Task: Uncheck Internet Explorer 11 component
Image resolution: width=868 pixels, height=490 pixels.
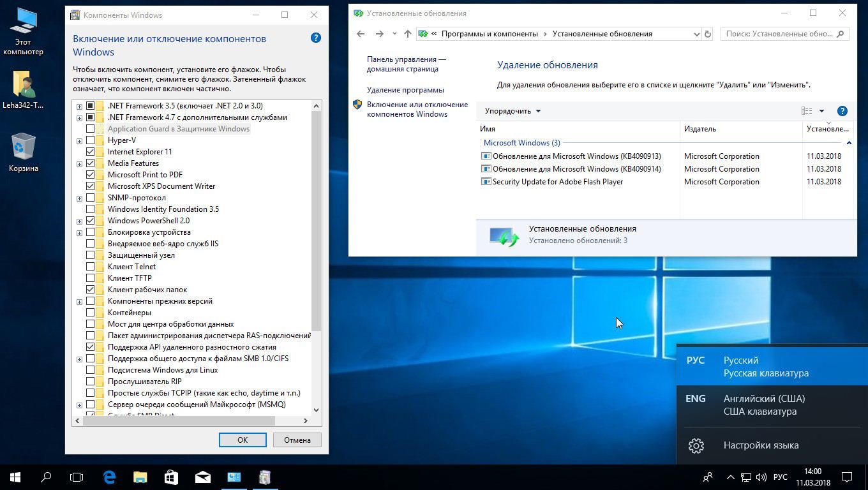Action: click(x=90, y=152)
